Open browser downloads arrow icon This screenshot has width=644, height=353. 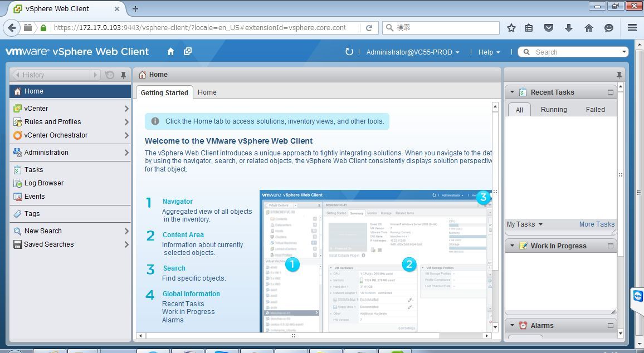coord(568,27)
